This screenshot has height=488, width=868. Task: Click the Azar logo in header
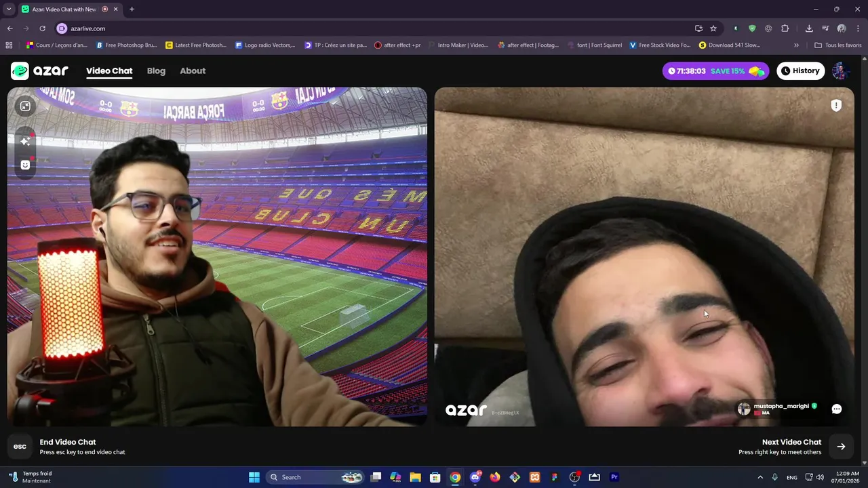[39, 70]
